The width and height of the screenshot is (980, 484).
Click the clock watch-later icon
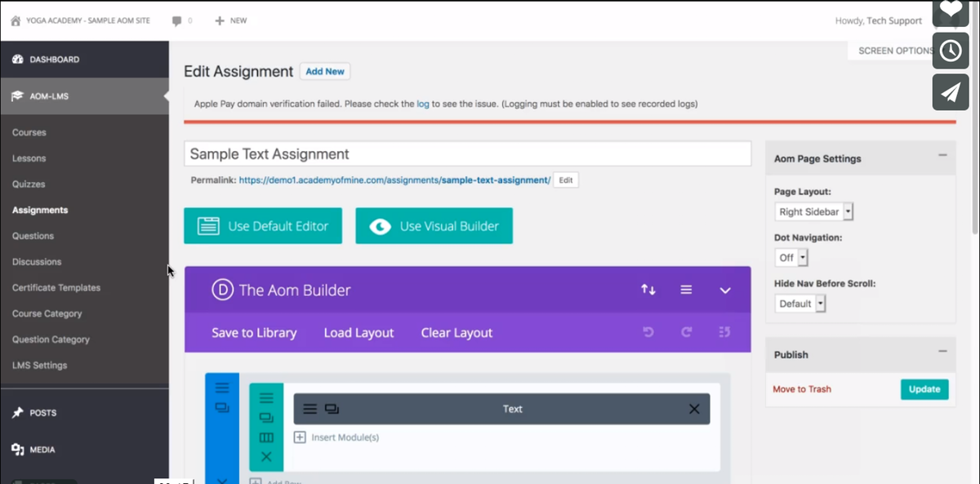pyautogui.click(x=951, y=51)
